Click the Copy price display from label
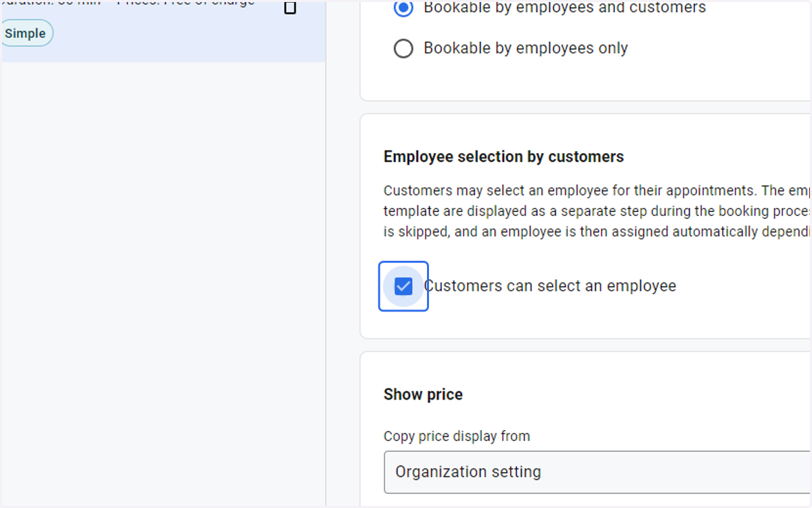Viewport: 812px width, 508px height. 457,436
